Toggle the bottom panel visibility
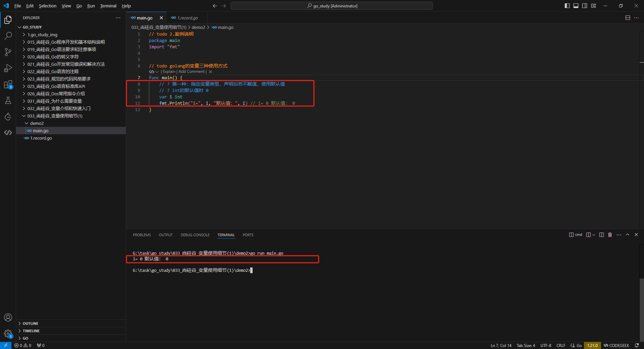644x349 pixels. pos(576,6)
